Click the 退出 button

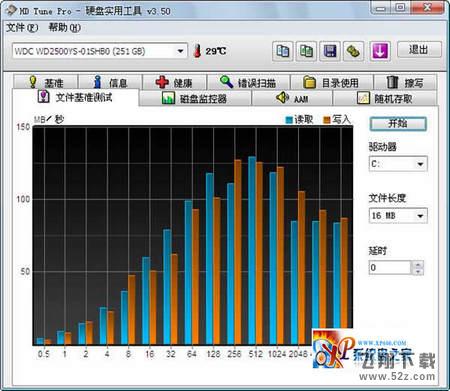pos(419,50)
